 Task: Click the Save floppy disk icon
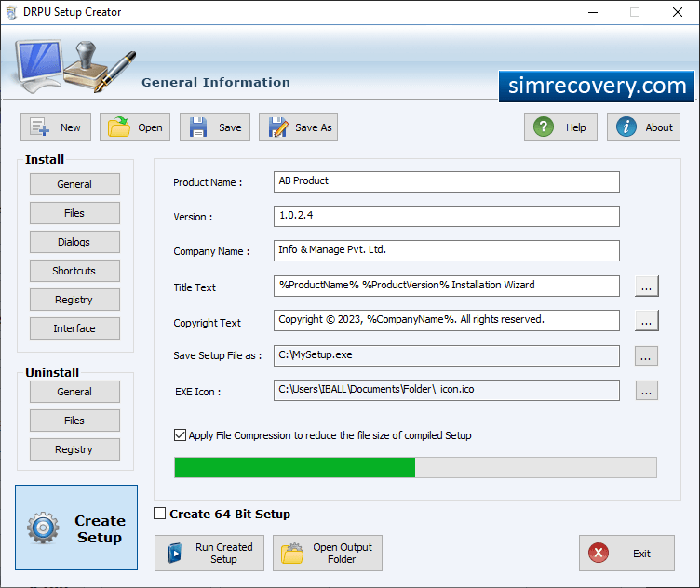(197, 127)
